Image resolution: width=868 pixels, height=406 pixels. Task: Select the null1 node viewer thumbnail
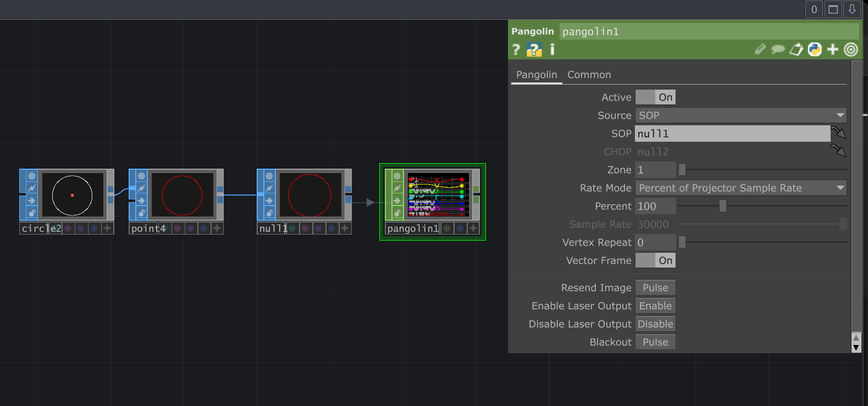click(310, 195)
